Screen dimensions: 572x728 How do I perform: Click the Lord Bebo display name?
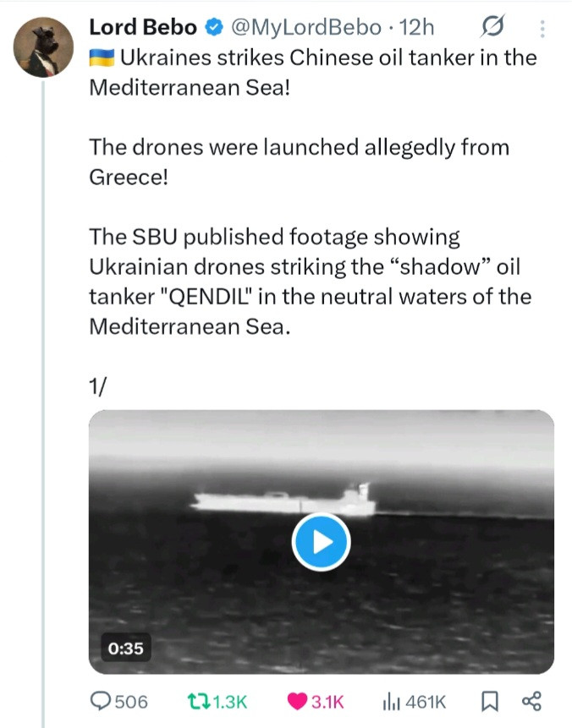coord(143,28)
